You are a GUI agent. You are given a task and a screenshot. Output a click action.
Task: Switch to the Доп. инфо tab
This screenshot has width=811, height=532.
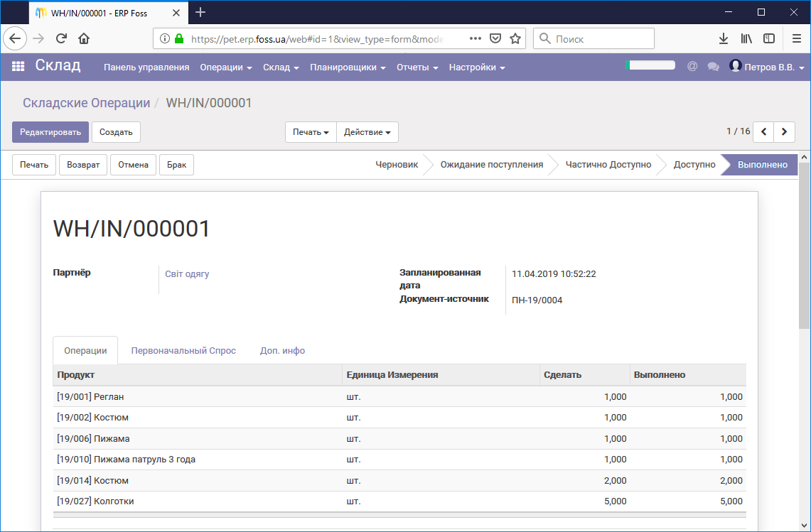click(x=282, y=351)
